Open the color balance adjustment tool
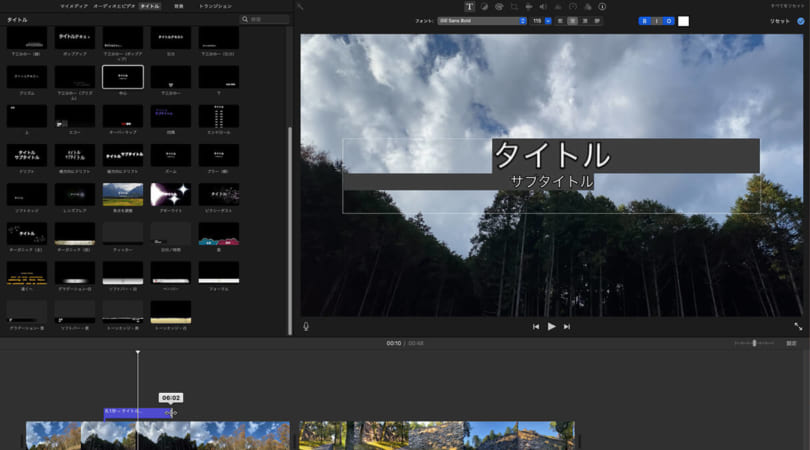Viewport: 810px width, 450px height. [483, 6]
